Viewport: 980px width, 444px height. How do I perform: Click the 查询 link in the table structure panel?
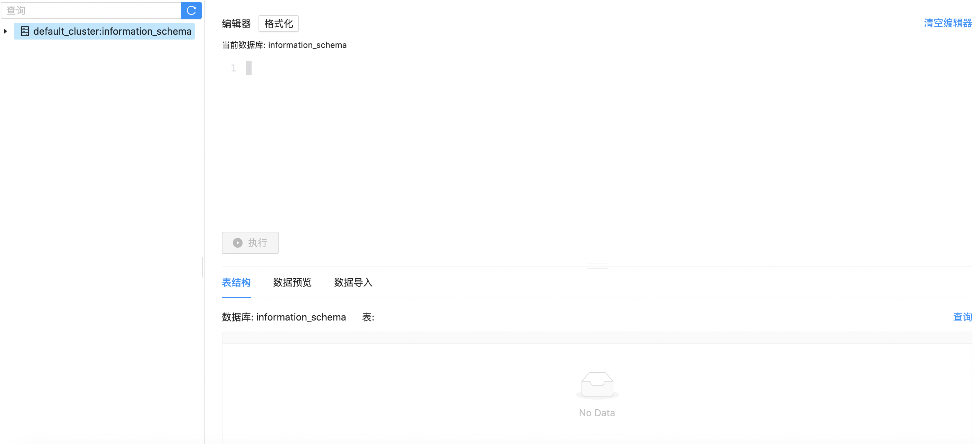963,317
